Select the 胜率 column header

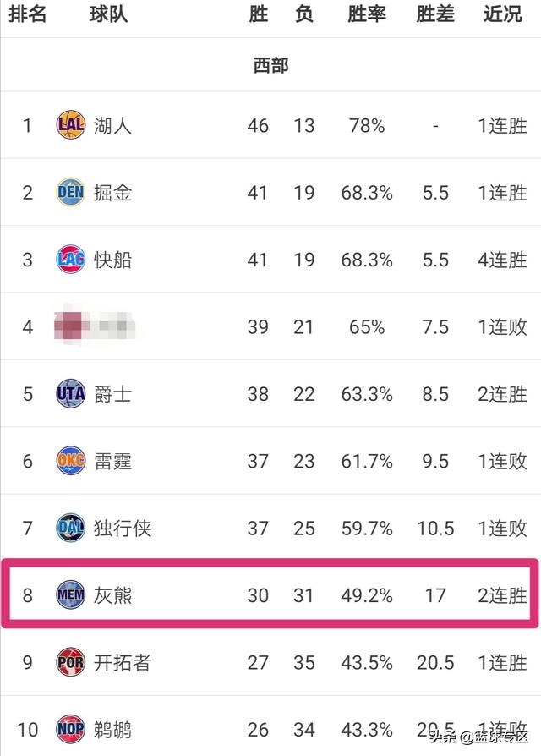(367, 14)
